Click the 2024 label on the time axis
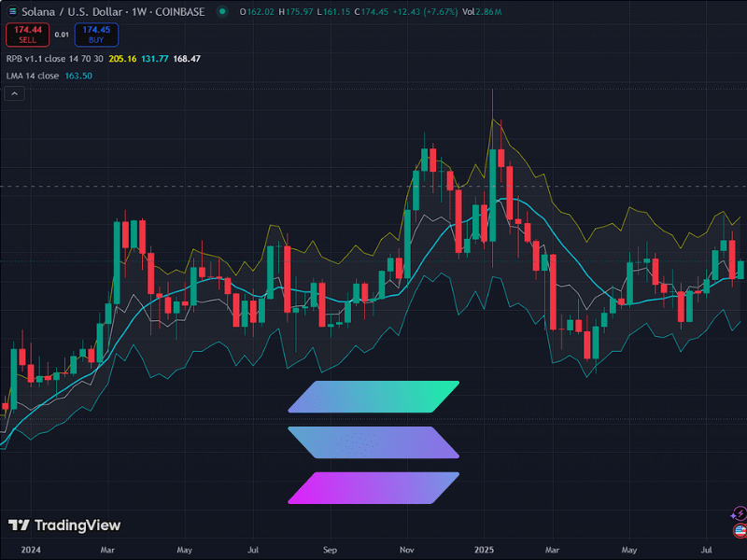 tap(31, 550)
